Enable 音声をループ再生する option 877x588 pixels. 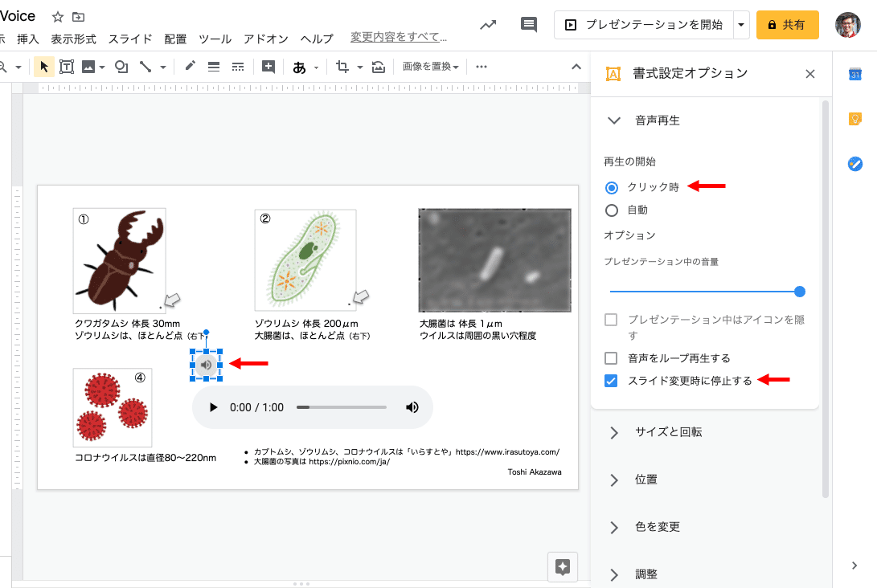(x=612, y=358)
